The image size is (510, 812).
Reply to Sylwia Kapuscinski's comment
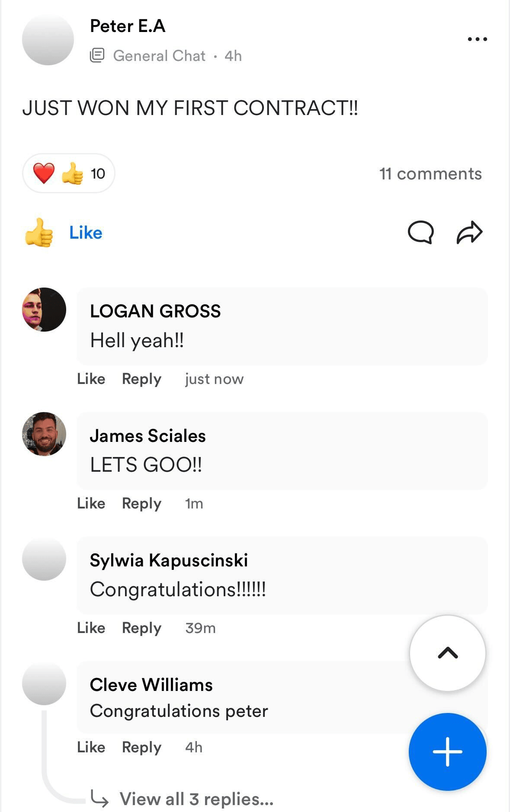point(141,628)
